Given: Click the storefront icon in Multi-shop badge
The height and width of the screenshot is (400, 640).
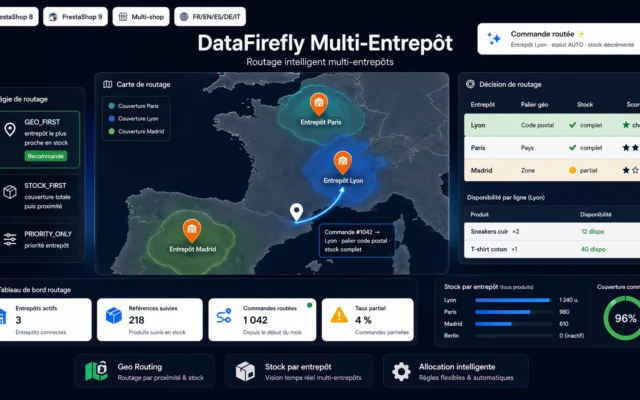Looking at the screenshot, I should click(123, 17).
